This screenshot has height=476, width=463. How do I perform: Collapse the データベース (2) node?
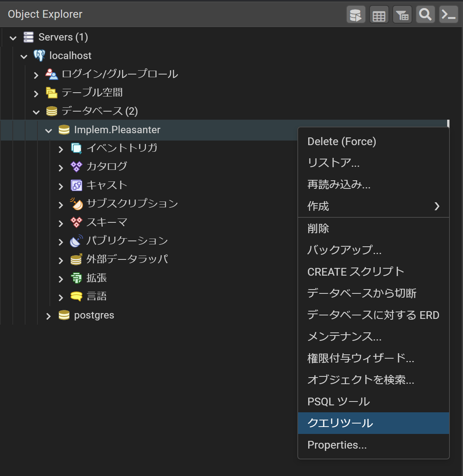click(36, 112)
